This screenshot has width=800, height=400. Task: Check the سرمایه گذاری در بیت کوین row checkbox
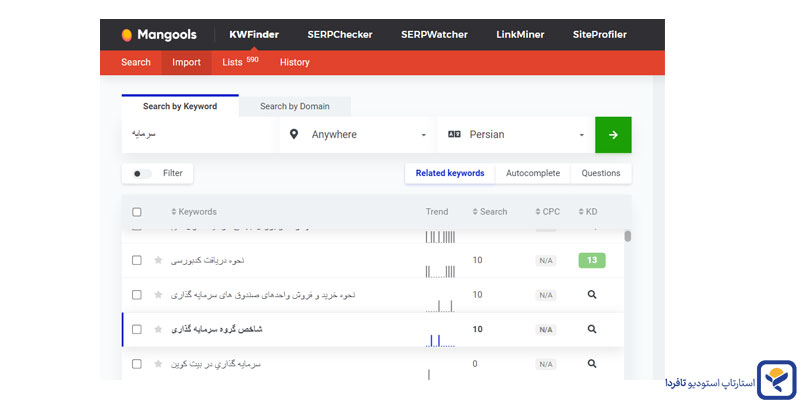137,364
